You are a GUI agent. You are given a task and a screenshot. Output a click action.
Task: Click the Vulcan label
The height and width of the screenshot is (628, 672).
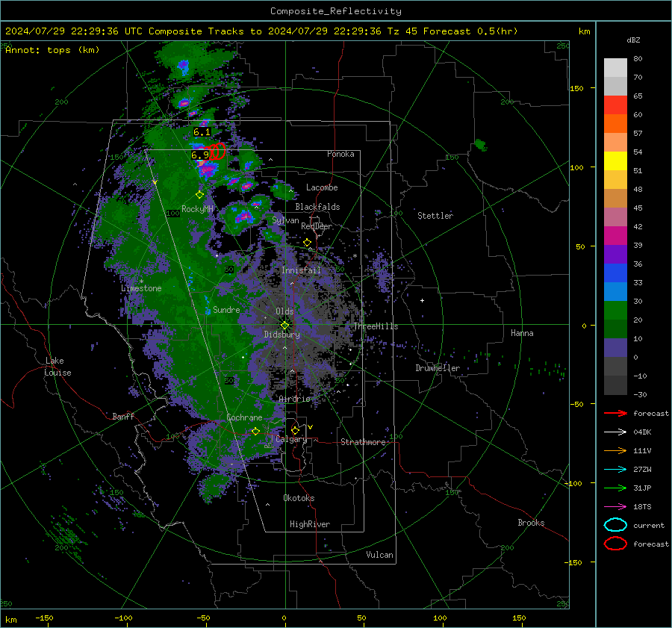tap(380, 555)
